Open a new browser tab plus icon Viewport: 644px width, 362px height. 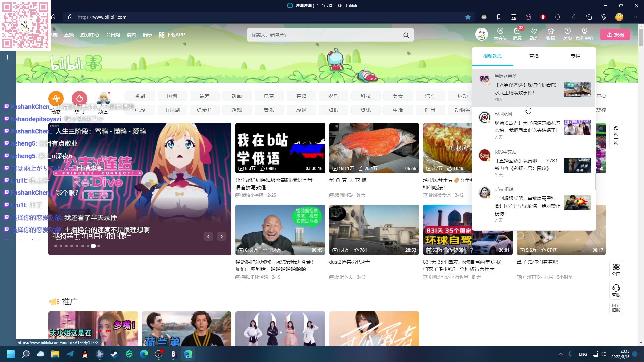click(8, 57)
